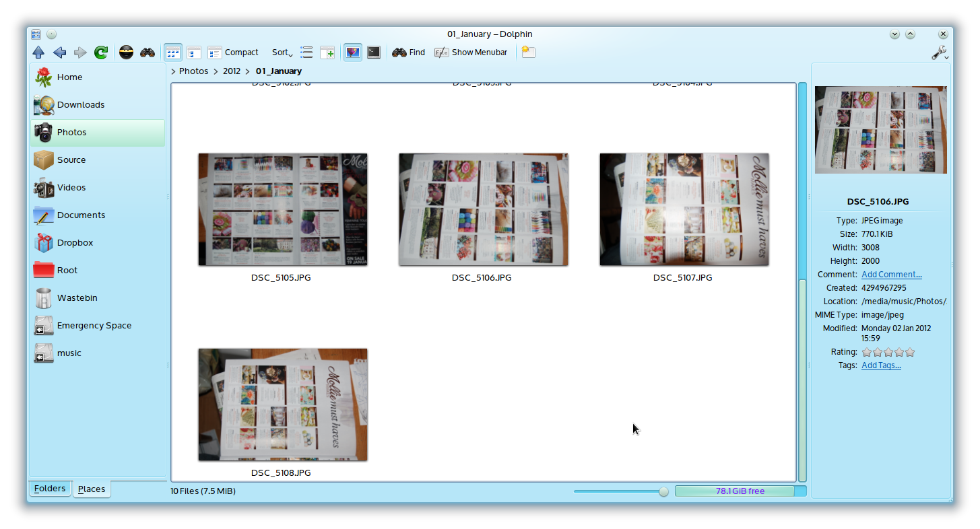Screen dimensions: 980x529
Task: Select the DSC_5105.JPG thumbnail
Action: (283, 209)
